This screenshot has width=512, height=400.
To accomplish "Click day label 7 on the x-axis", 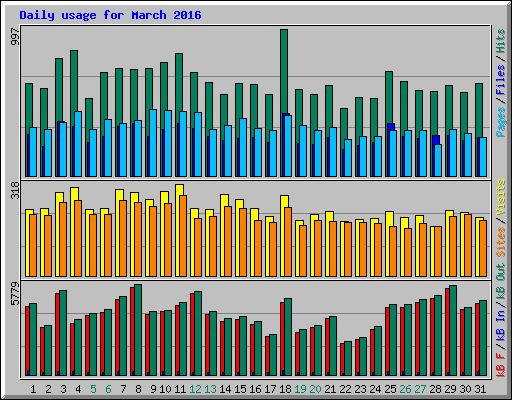I will click(x=123, y=389).
